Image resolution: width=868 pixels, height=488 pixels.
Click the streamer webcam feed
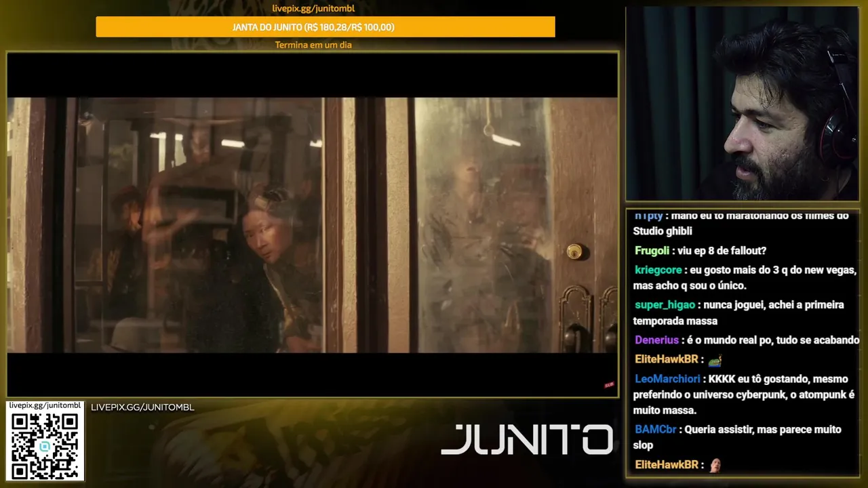coord(742,104)
